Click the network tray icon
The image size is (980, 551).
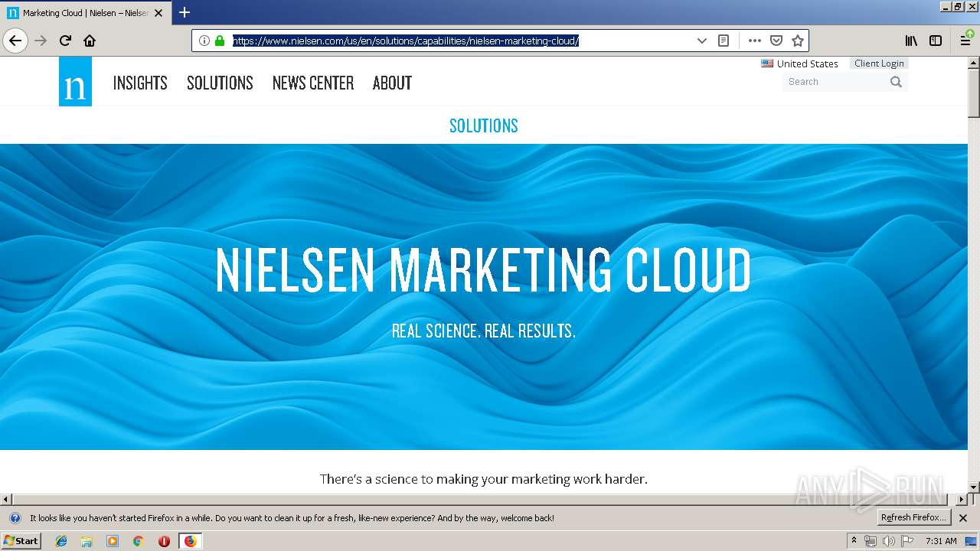coord(870,541)
